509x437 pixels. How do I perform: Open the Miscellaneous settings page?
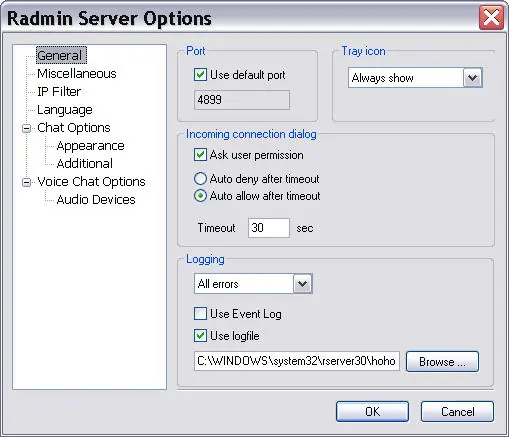pyautogui.click(x=77, y=73)
